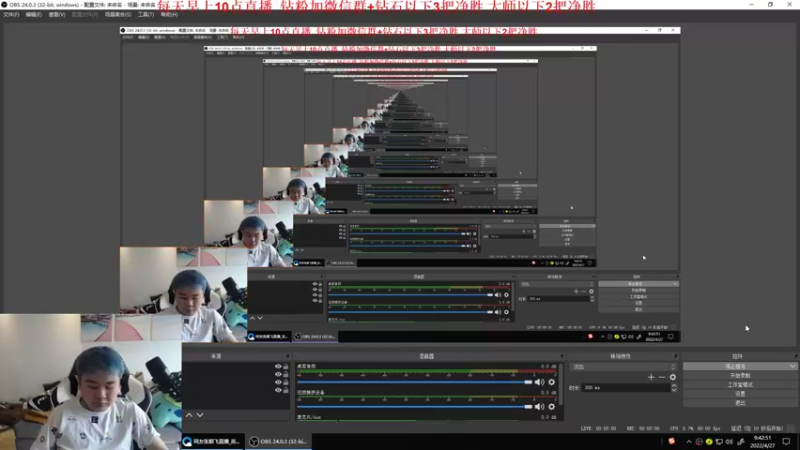Open the 查看(V) menu
The width and height of the screenshot is (800, 450).
[57, 15]
